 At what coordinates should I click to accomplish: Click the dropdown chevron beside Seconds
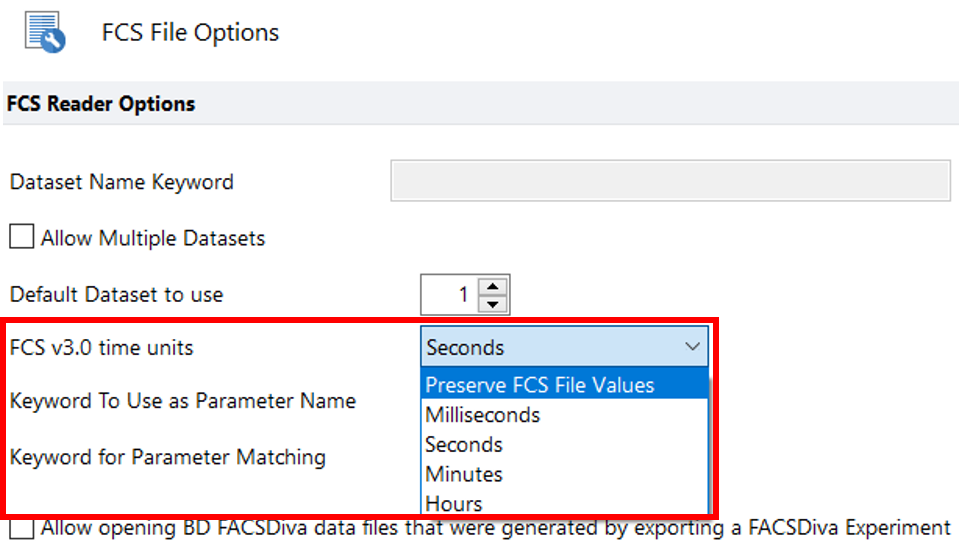click(x=693, y=347)
